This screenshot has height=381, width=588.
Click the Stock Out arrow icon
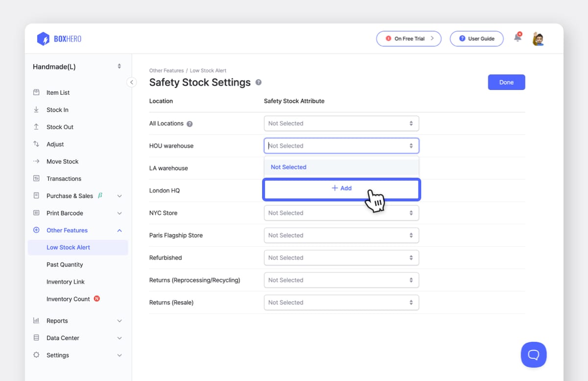[36, 127]
